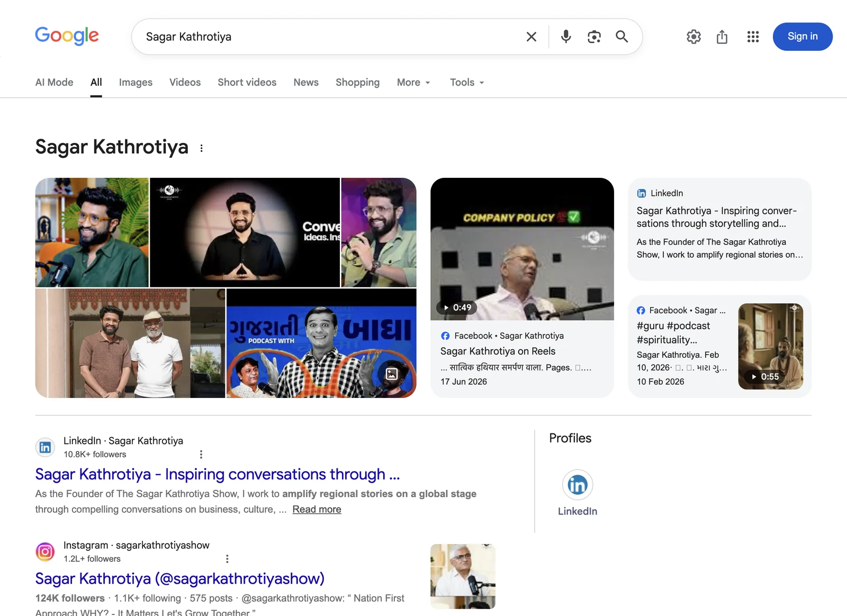Image resolution: width=847 pixels, height=616 pixels.
Task: Switch to News tab
Action: (x=306, y=82)
